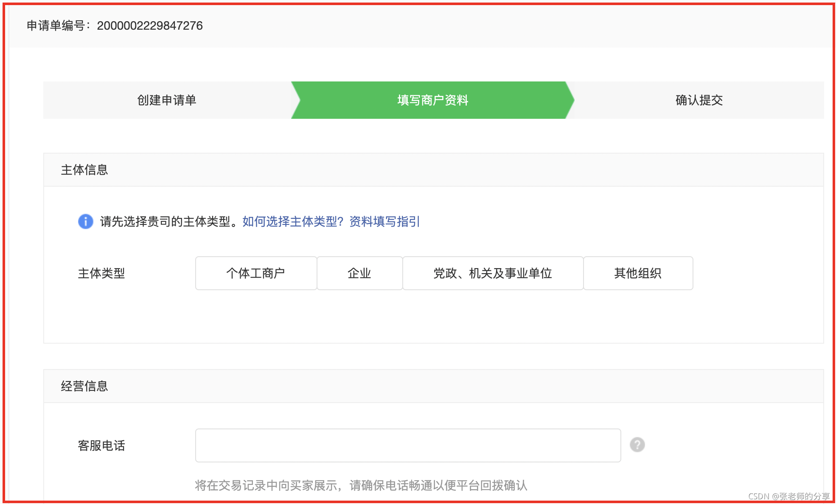Viewport: 836px width, 504px height.
Task: Pick 党政、机关及事业单位 as the entity type
Action: (493, 273)
